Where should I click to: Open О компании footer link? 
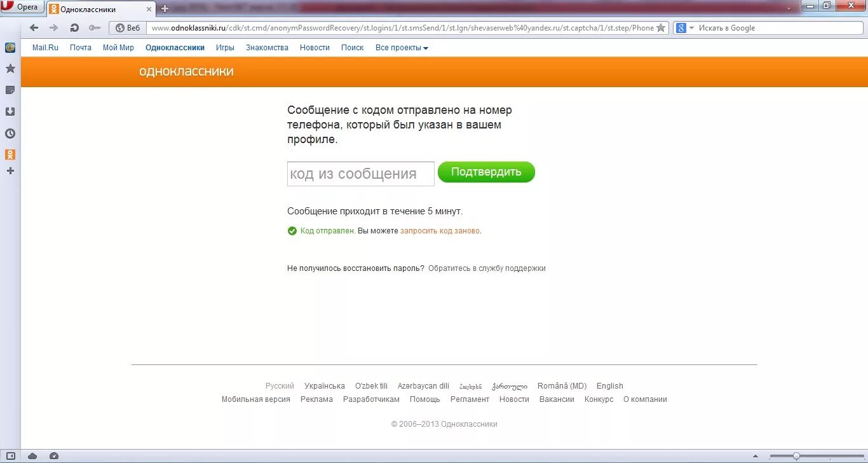645,399
